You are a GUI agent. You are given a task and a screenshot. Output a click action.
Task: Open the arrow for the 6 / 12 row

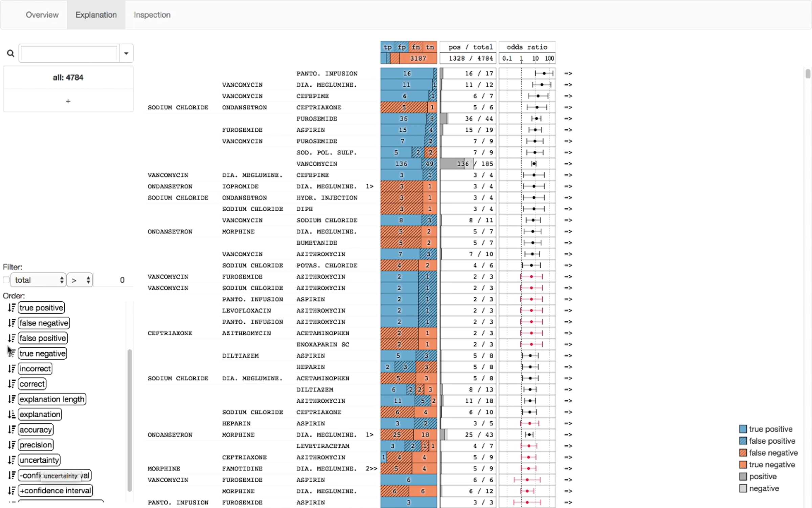coord(568,491)
